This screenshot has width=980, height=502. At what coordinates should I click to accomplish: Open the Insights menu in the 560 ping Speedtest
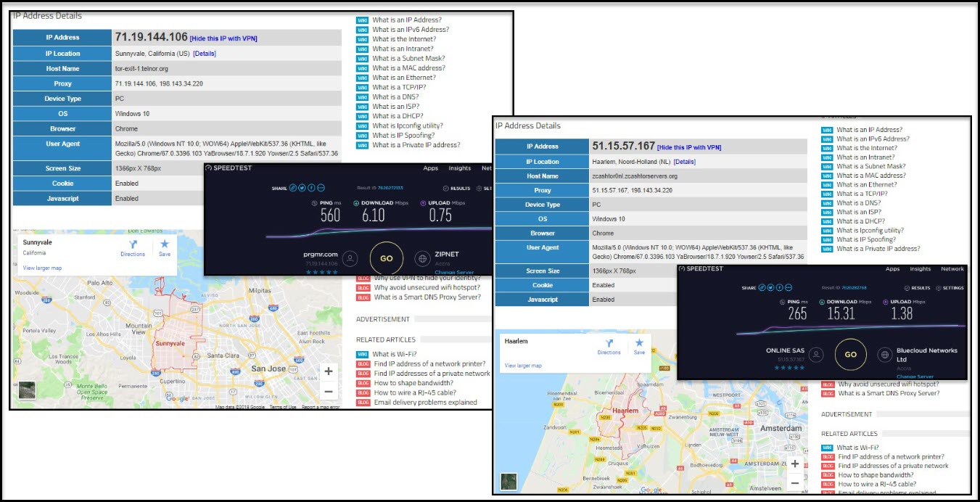pyautogui.click(x=460, y=168)
